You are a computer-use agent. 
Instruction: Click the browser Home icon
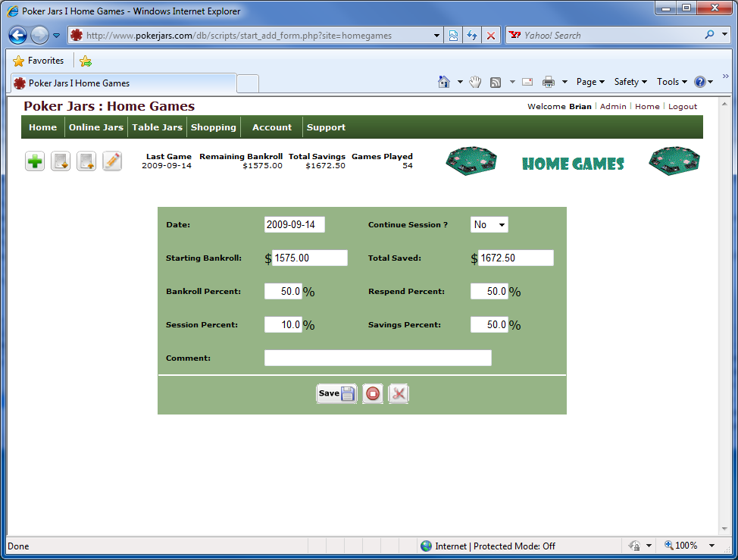tap(444, 82)
